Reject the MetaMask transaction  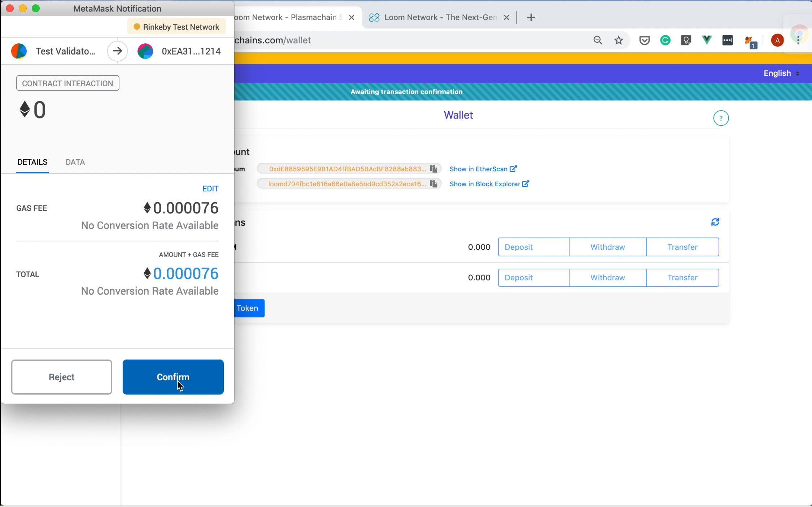coord(62,377)
